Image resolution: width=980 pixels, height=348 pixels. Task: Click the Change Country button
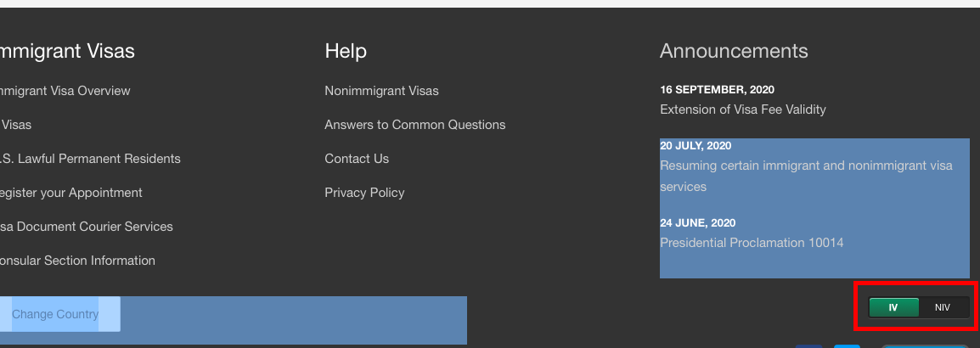(x=55, y=314)
